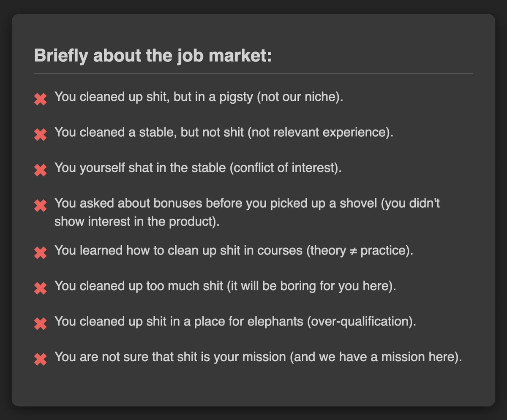Click the red X beside the pigsty line
The height and width of the screenshot is (420, 507).
[40, 99]
